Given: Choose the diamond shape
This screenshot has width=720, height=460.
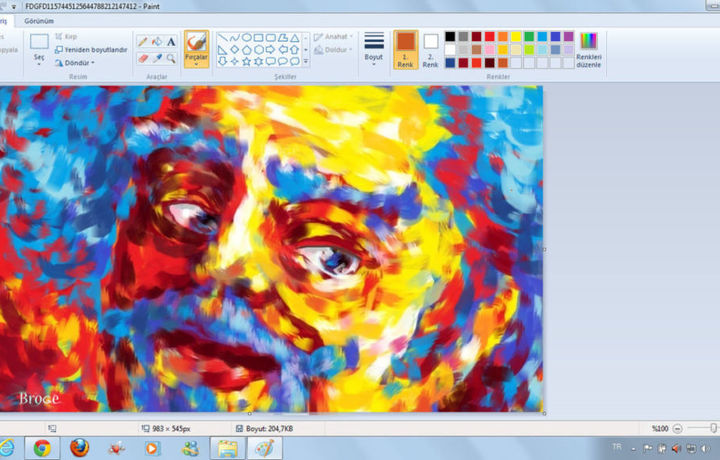Looking at the screenshot, I should tap(235, 50).
